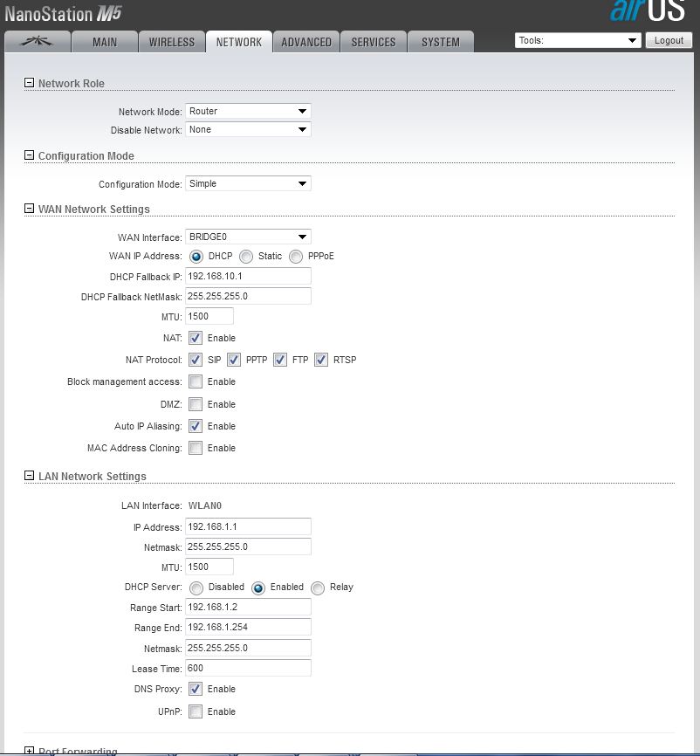Open the Configuration Mode dropdown
This screenshot has width=700, height=756.
click(248, 183)
